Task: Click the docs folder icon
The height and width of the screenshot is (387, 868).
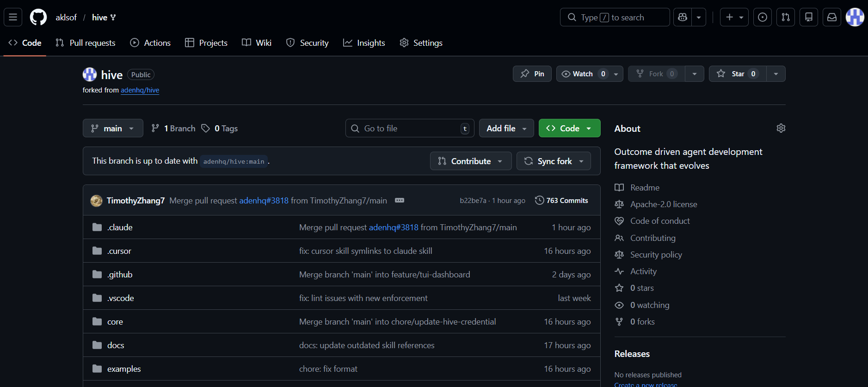Action: tap(97, 345)
